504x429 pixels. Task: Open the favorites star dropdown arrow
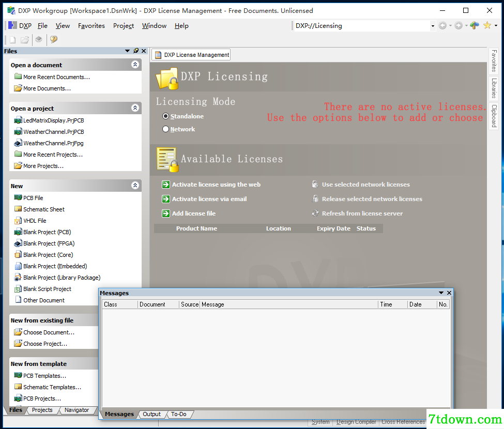point(496,25)
